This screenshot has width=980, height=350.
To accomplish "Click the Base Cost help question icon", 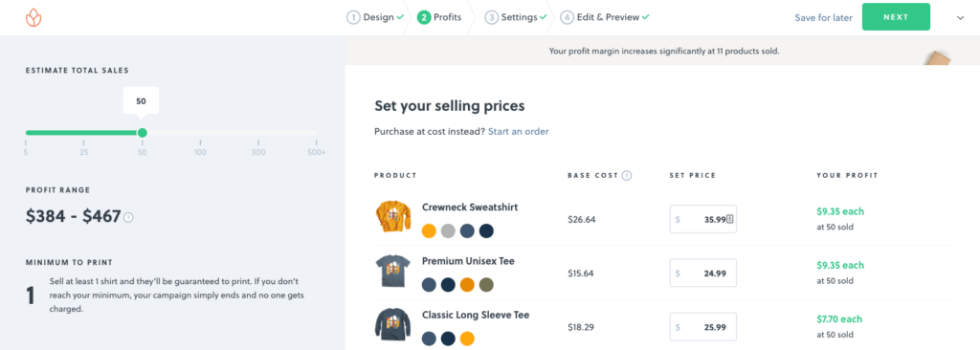I will (627, 176).
